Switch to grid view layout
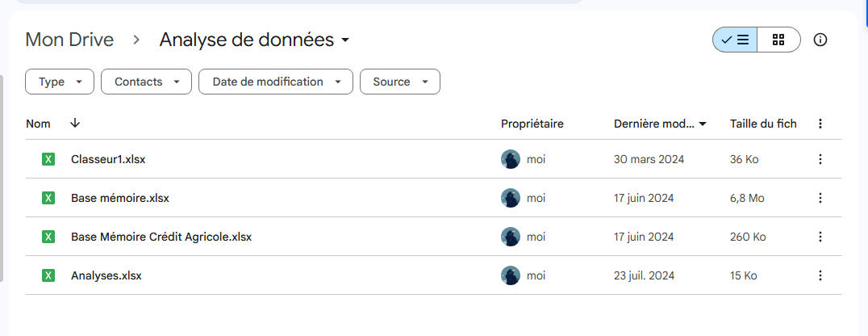 click(778, 40)
